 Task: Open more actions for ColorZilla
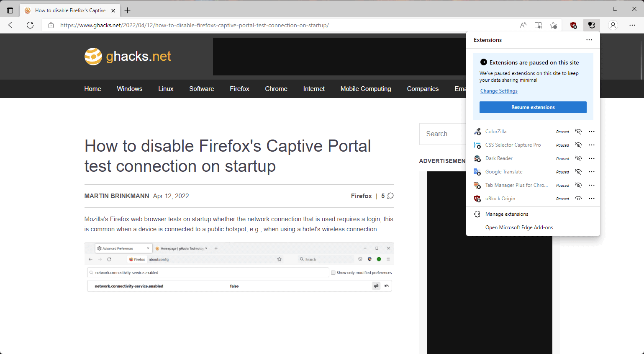[592, 132]
